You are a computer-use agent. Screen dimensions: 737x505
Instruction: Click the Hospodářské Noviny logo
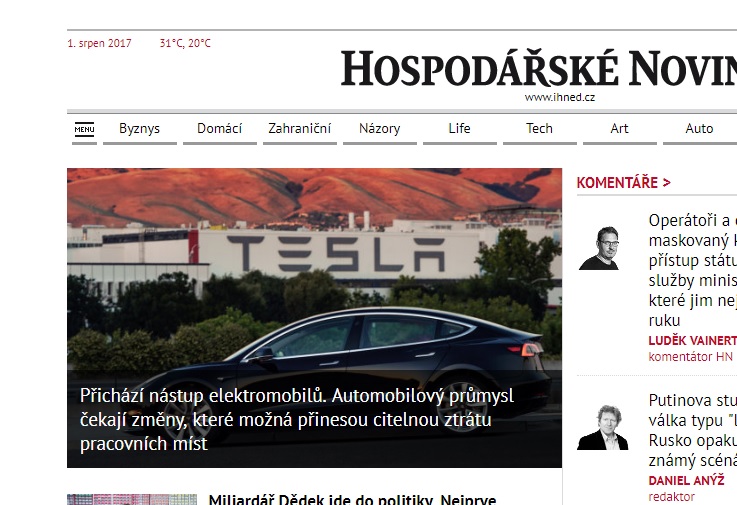click(x=539, y=69)
